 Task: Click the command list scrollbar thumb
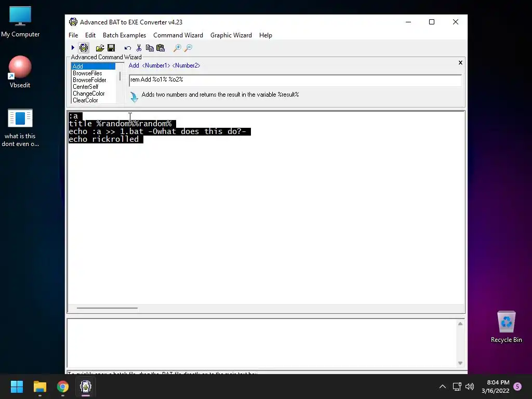pos(120,76)
